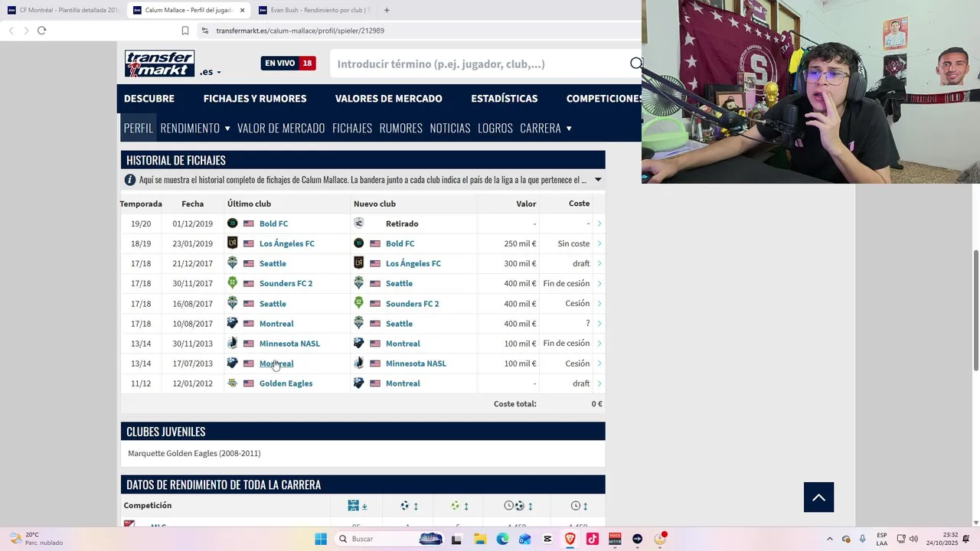This screenshot has height=551, width=980.
Task: Go back using the browser back arrow
Action: pos(11,31)
